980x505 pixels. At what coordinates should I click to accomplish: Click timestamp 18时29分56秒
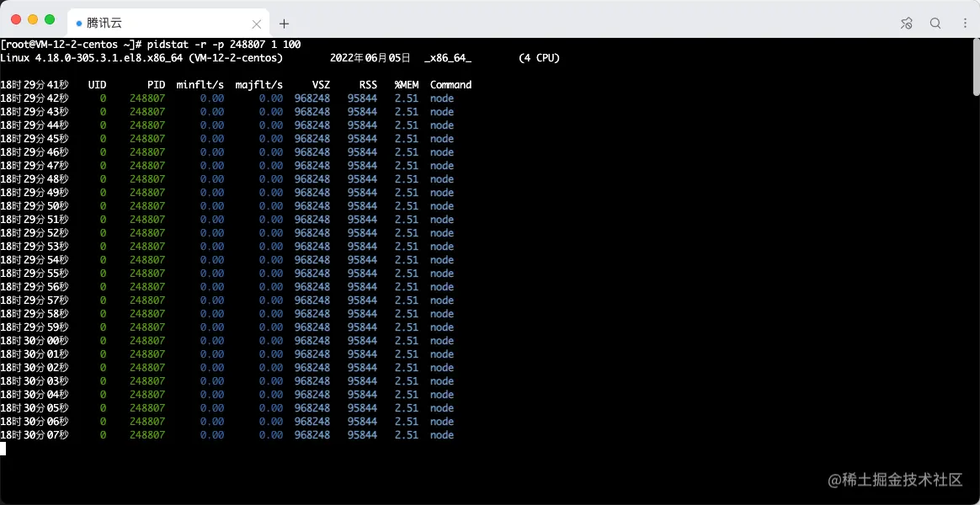(x=35, y=286)
